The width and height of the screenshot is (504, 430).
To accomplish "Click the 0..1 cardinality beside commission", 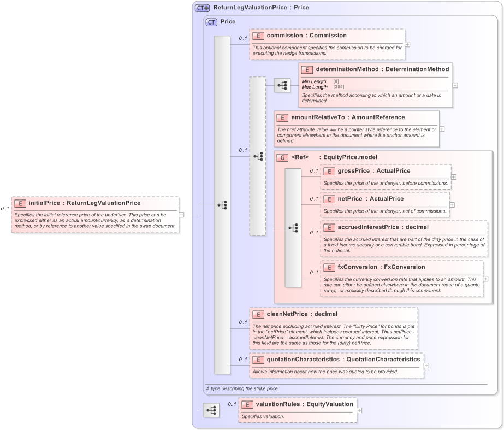I will (x=243, y=38).
